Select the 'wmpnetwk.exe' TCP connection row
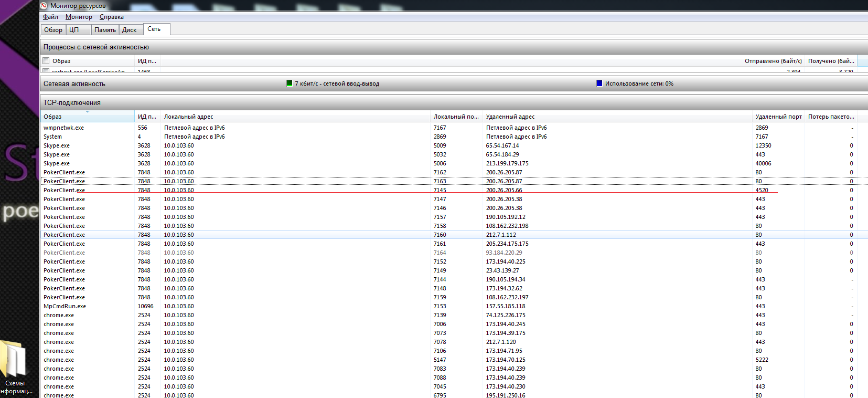The image size is (868, 398). point(454,128)
